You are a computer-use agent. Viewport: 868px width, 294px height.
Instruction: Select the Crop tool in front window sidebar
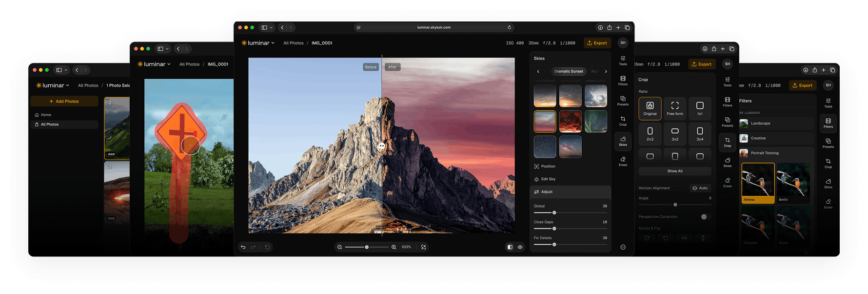pyautogui.click(x=623, y=121)
